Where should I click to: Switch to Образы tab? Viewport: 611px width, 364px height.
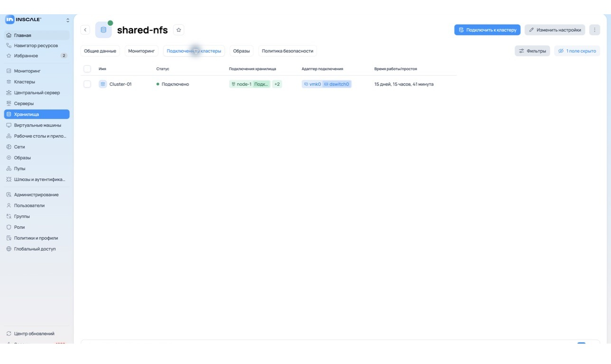pyautogui.click(x=241, y=51)
